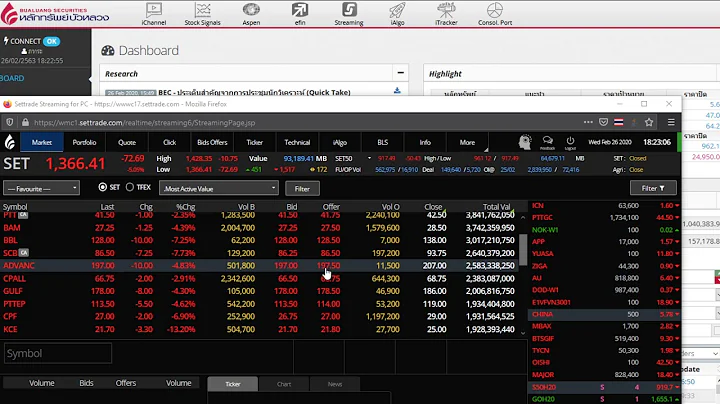Launch the efin application icon
Viewport: 720px width, 404px height.
(x=300, y=14)
